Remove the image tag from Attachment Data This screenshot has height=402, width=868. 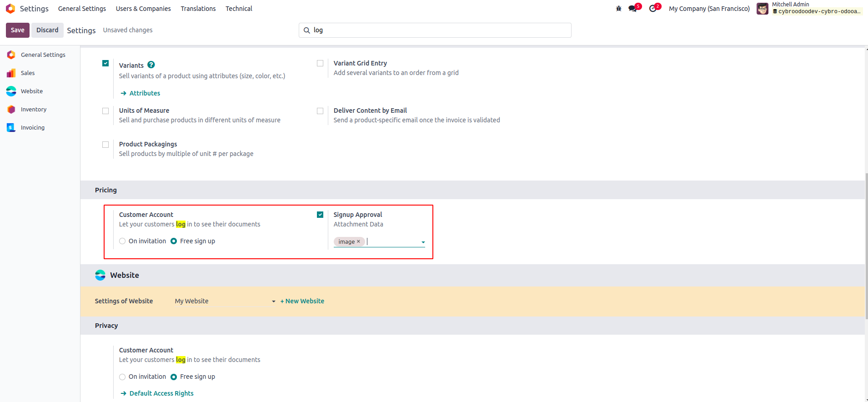358,241
